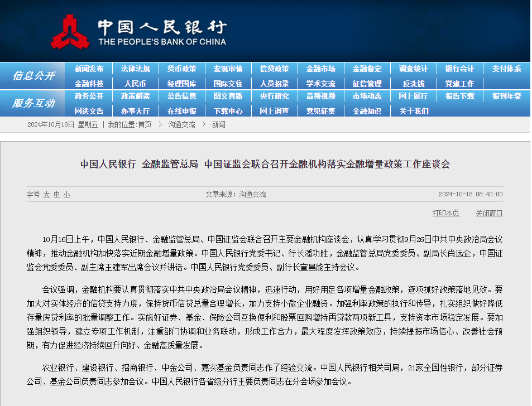Click 新闻 in the breadcrumb trail

[218, 125]
